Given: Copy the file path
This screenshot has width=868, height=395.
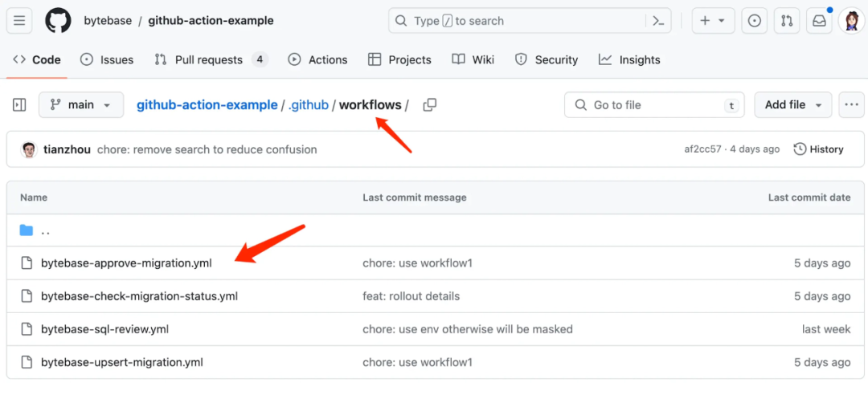Looking at the screenshot, I should coord(430,105).
